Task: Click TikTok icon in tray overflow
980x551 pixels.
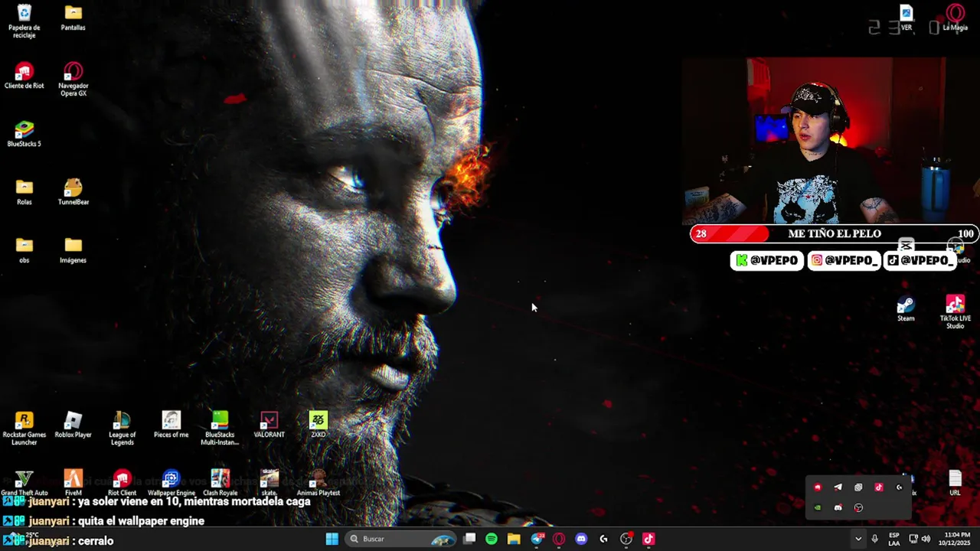Action: click(879, 487)
